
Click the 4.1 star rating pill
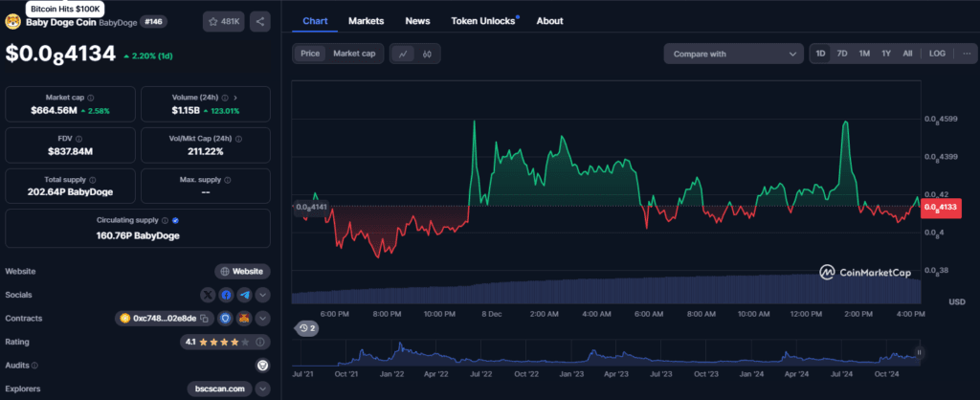tap(225, 343)
